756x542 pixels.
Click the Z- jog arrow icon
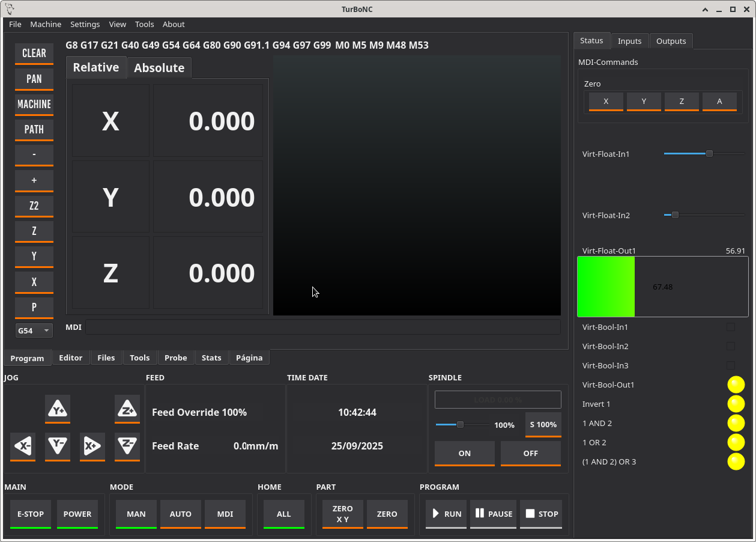(127, 446)
